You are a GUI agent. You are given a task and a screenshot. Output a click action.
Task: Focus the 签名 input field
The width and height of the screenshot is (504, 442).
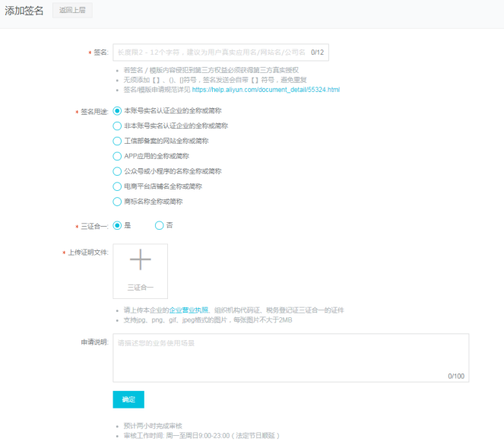click(220, 52)
